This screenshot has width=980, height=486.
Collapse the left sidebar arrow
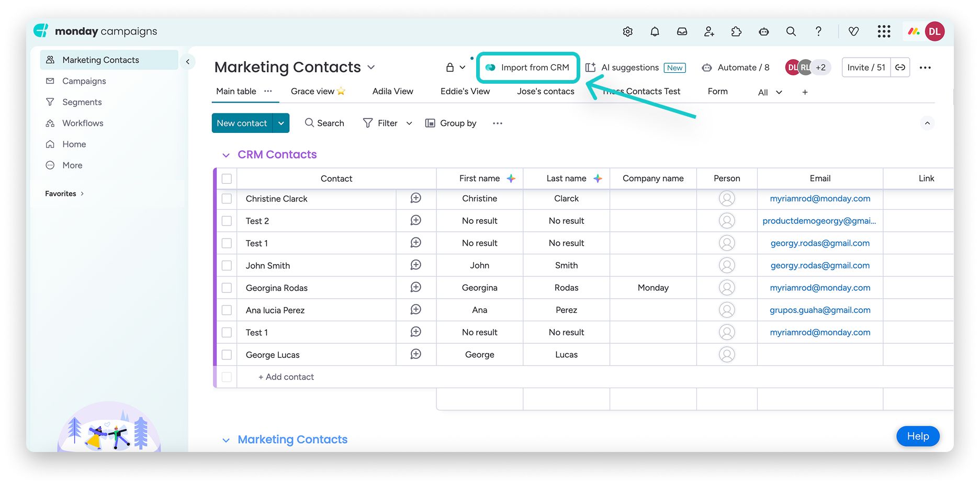pyautogui.click(x=187, y=62)
